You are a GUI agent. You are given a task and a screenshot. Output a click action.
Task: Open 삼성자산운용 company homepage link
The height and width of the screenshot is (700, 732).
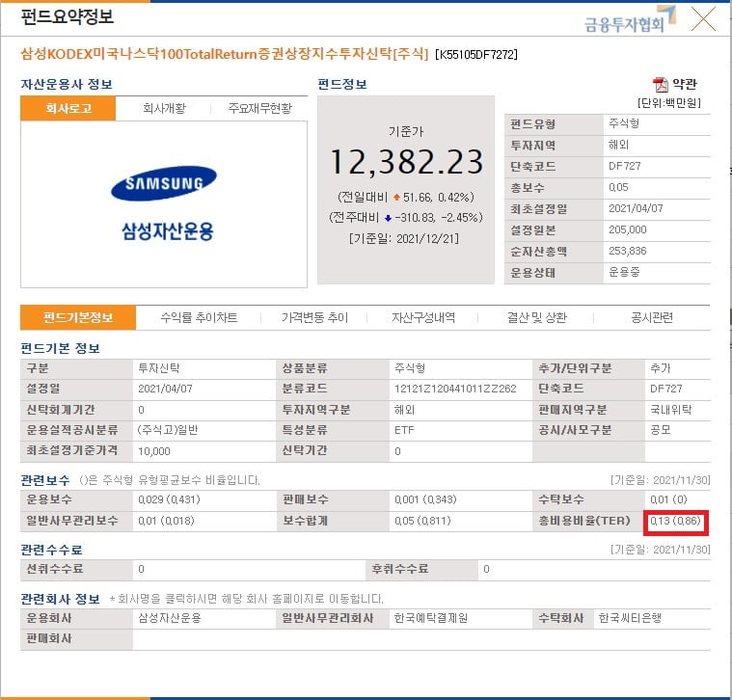click(x=170, y=618)
